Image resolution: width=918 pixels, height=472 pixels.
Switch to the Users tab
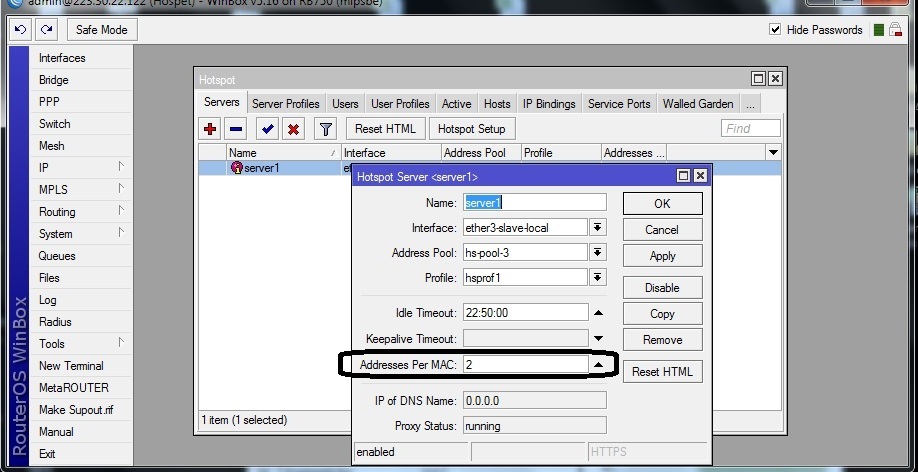click(345, 104)
